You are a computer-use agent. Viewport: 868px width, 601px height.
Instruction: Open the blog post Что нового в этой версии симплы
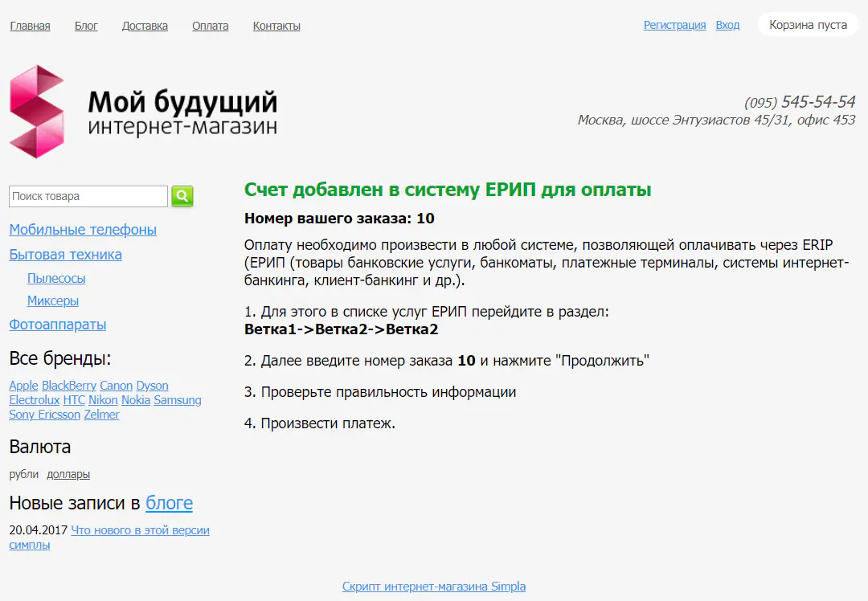[140, 529]
